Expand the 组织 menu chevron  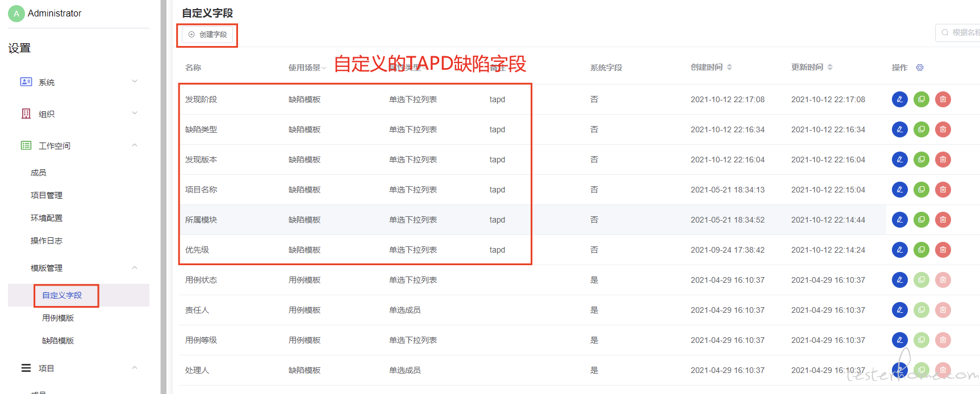click(x=135, y=113)
